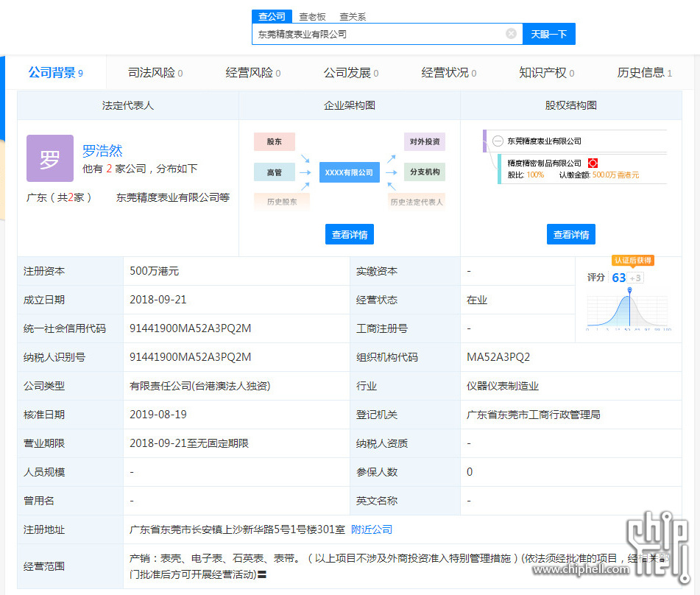Click the 历史法定代表人 box in diagram
Image resolution: width=700 pixels, height=595 pixels.
[x=417, y=202]
